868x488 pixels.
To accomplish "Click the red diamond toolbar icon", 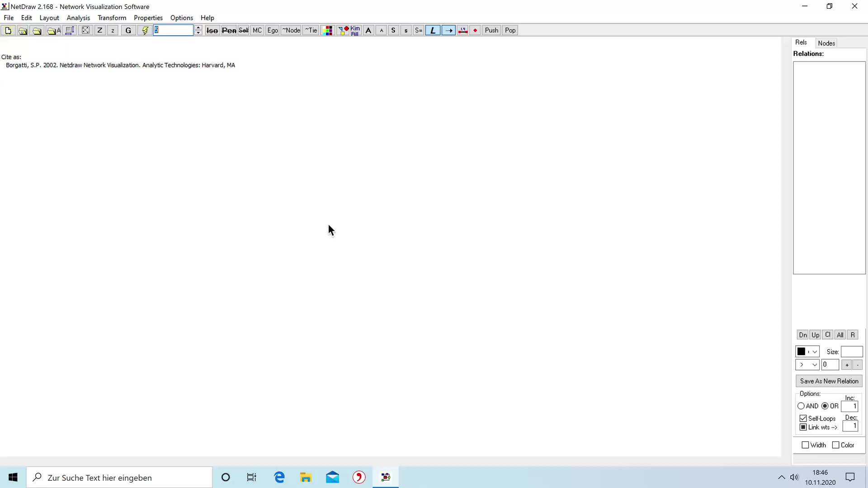I will click(475, 30).
